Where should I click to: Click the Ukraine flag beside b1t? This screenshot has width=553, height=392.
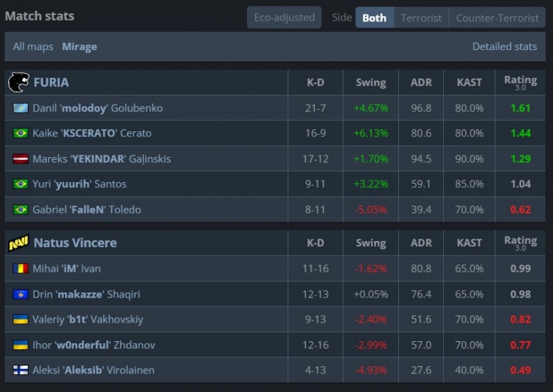point(21,320)
